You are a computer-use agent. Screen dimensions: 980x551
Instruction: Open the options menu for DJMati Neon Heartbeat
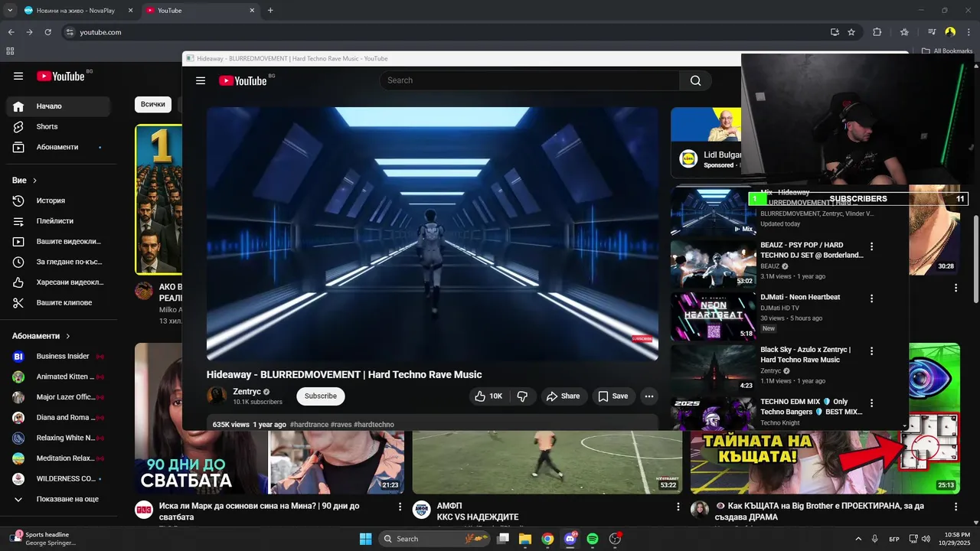[x=871, y=298]
